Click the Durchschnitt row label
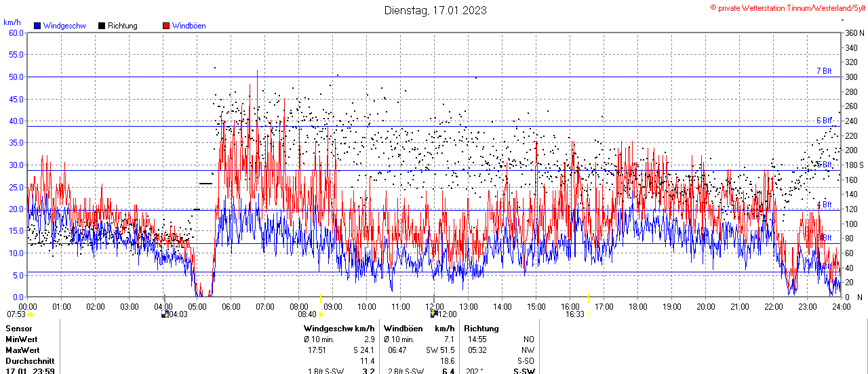 click(30, 361)
